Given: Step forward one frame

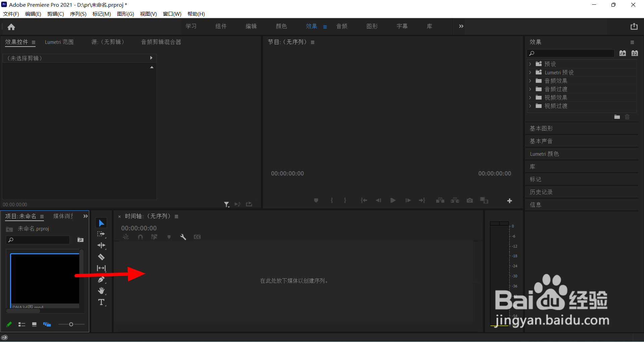Looking at the screenshot, I should (408, 200).
